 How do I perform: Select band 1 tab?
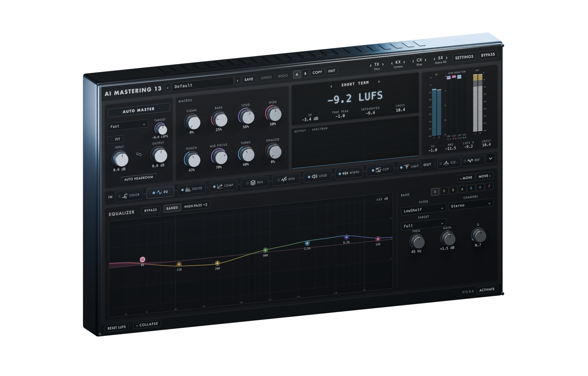point(435,192)
